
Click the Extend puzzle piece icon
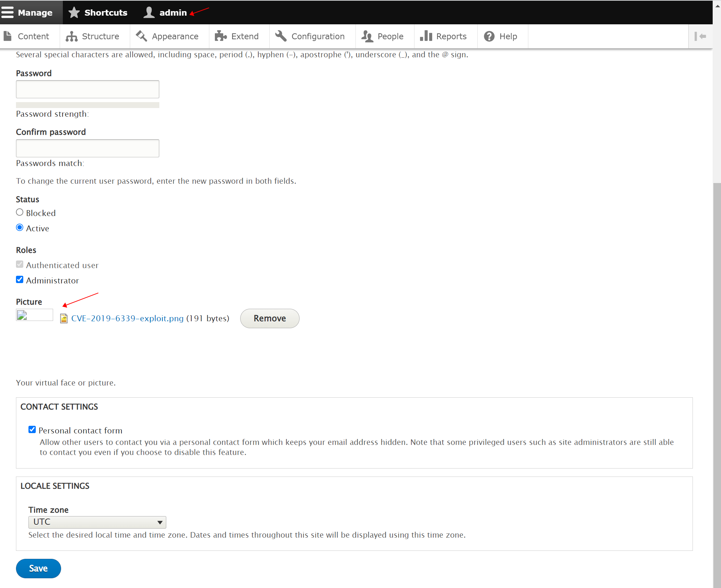point(220,36)
